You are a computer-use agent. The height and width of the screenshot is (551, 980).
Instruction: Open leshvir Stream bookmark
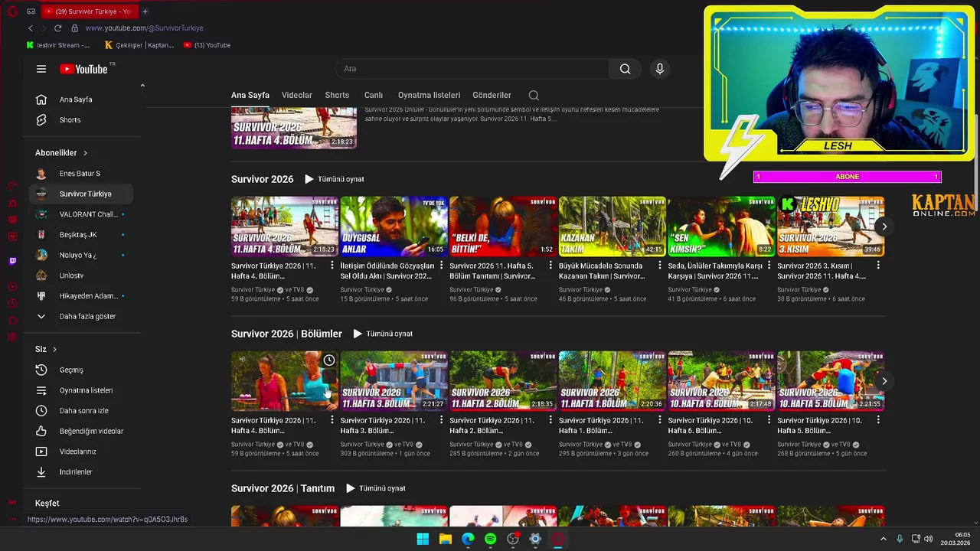click(58, 45)
